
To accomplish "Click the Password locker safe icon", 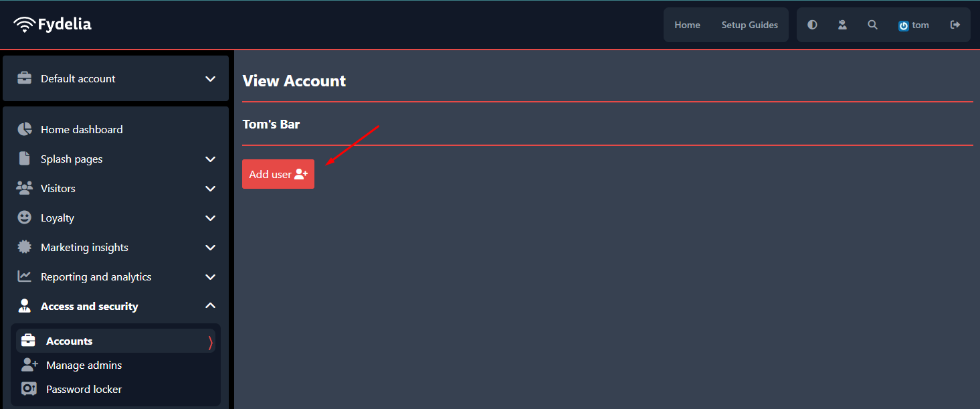I will (29, 389).
